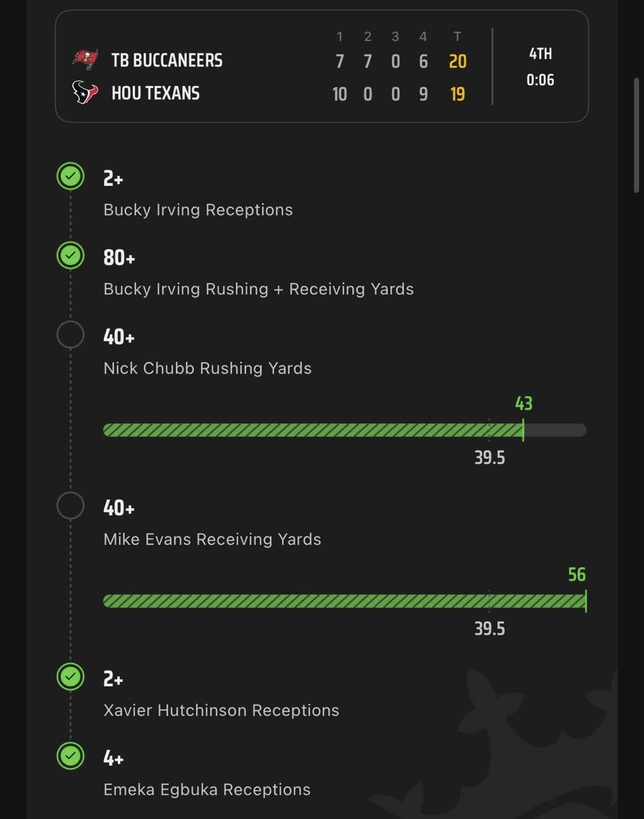Open the TB Buccaneers team name

[x=167, y=60]
